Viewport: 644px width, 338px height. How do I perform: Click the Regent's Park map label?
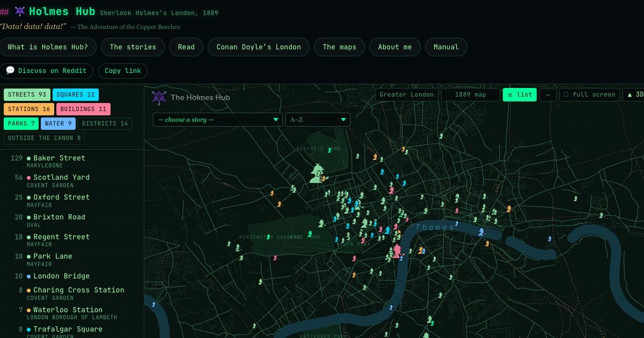pyautogui.click(x=318, y=149)
